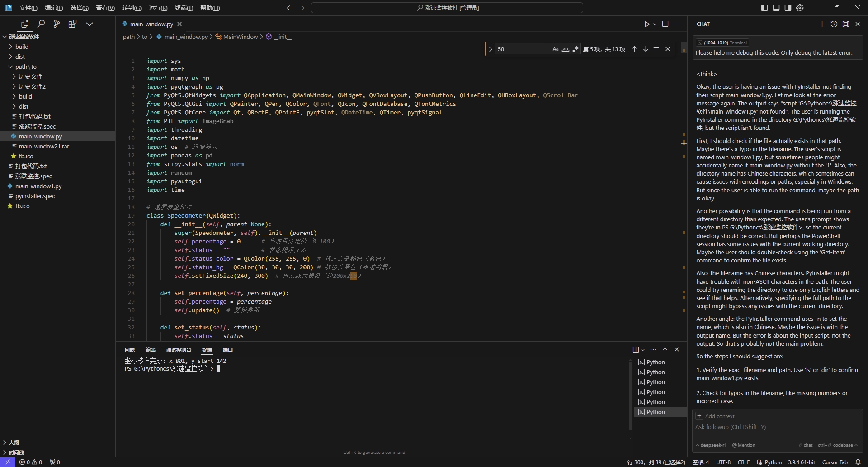868x467 pixels.
Task: Go to next find match arrow
Action: coord(646,49)
